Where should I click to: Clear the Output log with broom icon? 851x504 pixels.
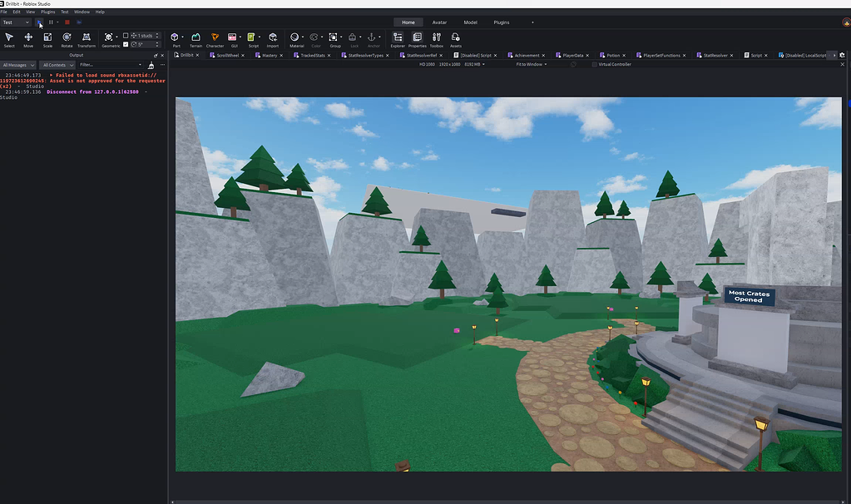pos(151,65)
